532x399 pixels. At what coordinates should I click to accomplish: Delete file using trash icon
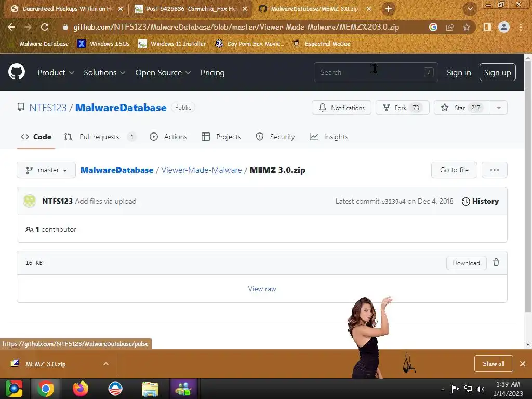(x=496, y=262)
